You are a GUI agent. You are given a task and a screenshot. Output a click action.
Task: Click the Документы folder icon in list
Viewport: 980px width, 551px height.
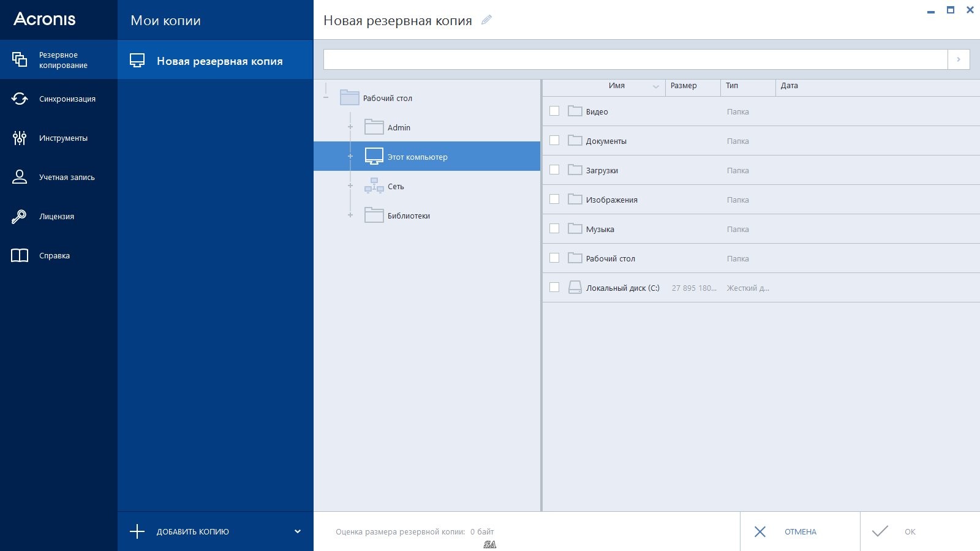tap(575, 140)
